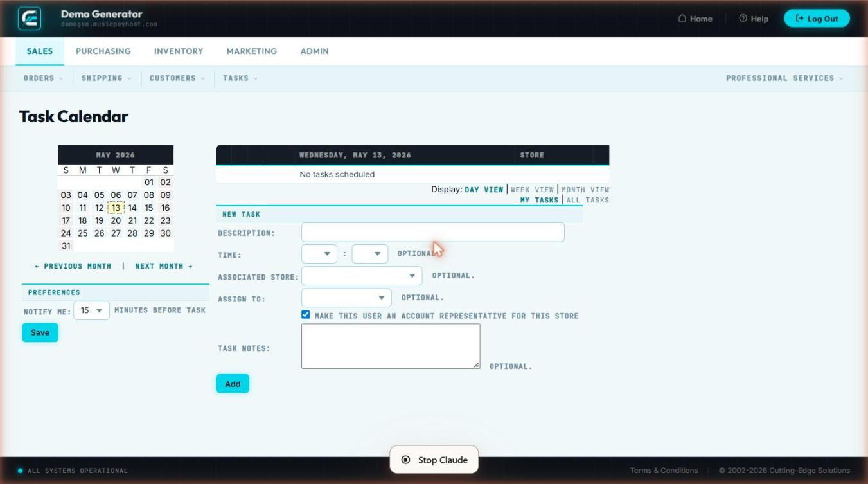The height and width of the screenshot is (484, 868).
Task: Expand the Customers submenu
Action: tap(177, 78)
